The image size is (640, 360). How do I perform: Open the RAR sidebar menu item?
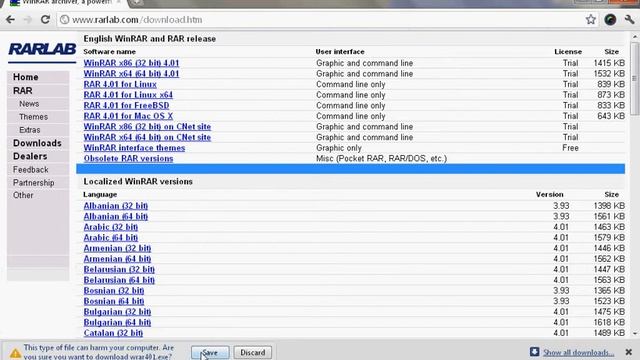tap(22, 91)
